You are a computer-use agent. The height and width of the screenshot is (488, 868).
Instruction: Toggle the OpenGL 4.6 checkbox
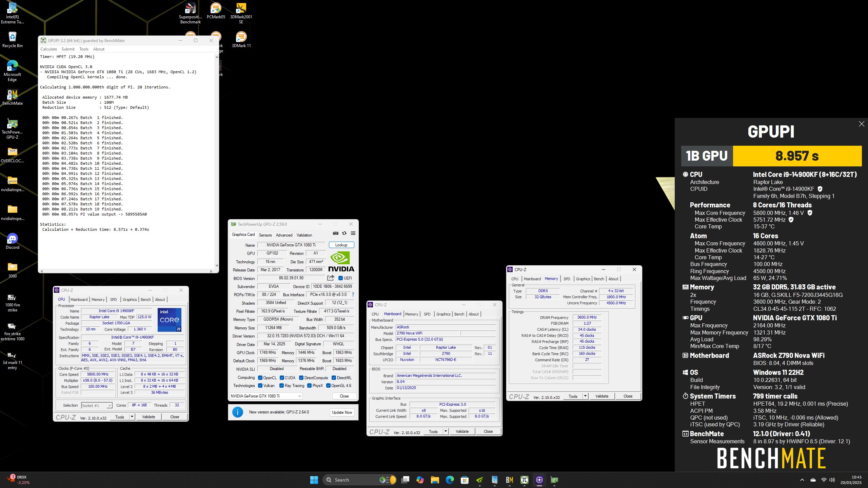point(328,386)
